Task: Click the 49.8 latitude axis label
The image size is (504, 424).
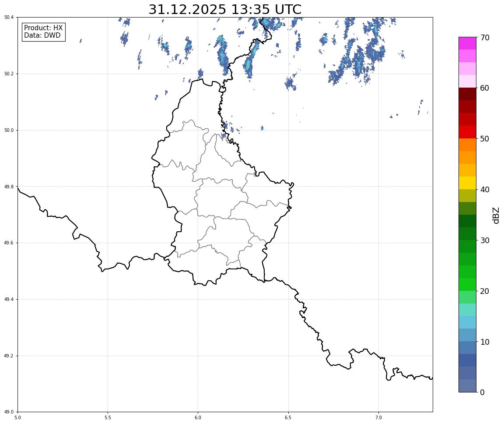Action: (x=9, y=187)
